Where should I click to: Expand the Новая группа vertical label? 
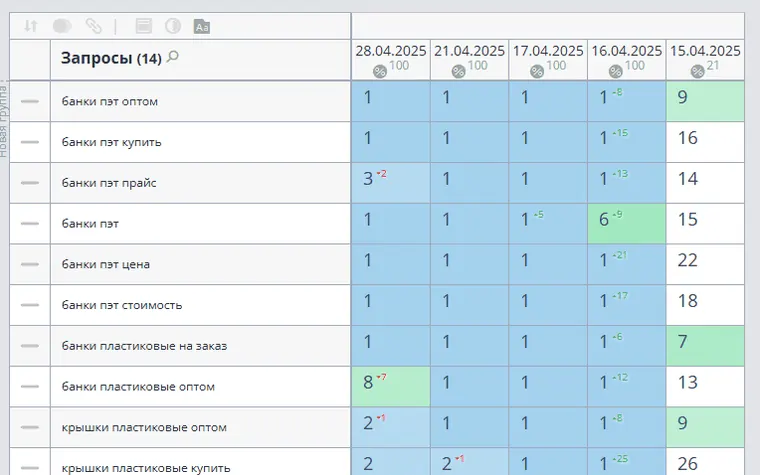tap(4, 120)
